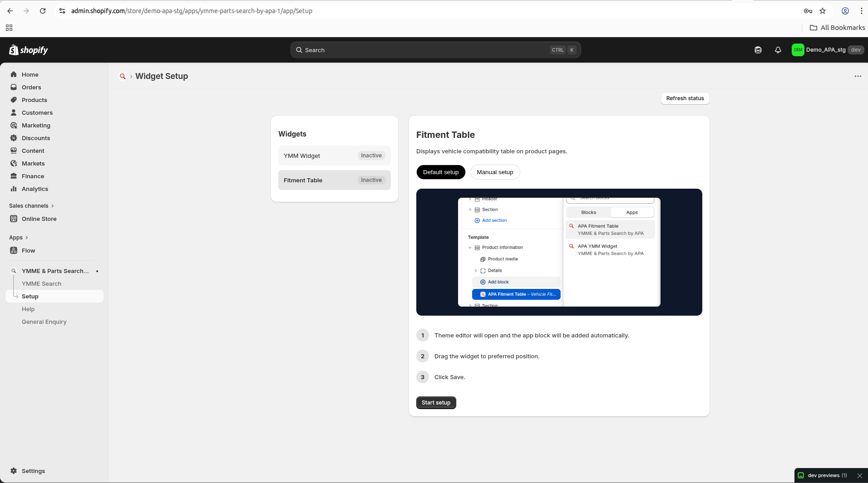This screenshot has width=868, height=483.
Task: Click the Shopify logo
Action: coord(29,50)
